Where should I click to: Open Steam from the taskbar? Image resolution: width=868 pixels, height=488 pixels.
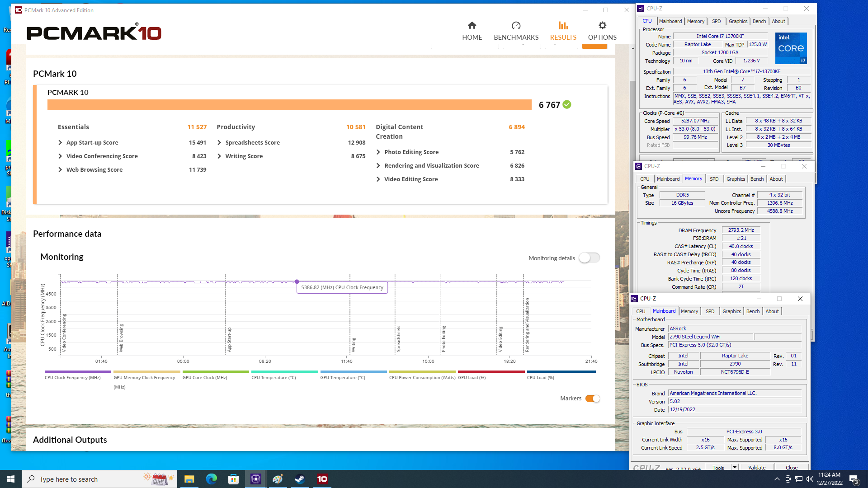(x=300, y=479)
